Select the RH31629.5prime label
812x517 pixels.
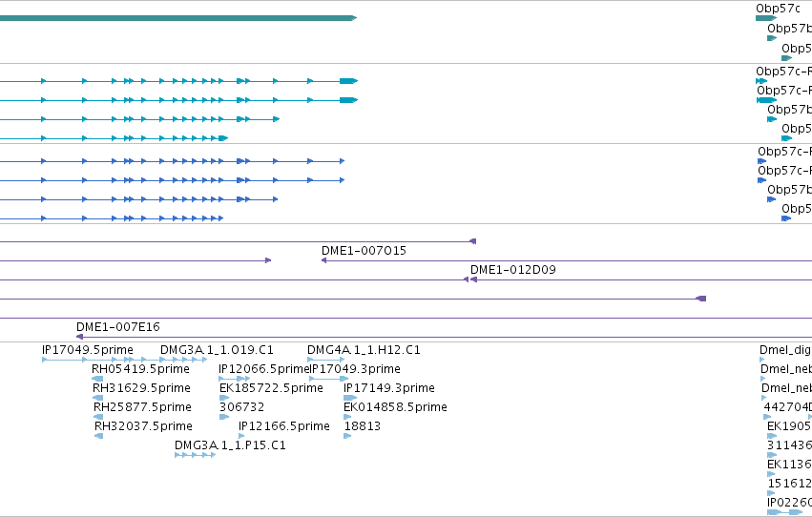coord(141,388)
